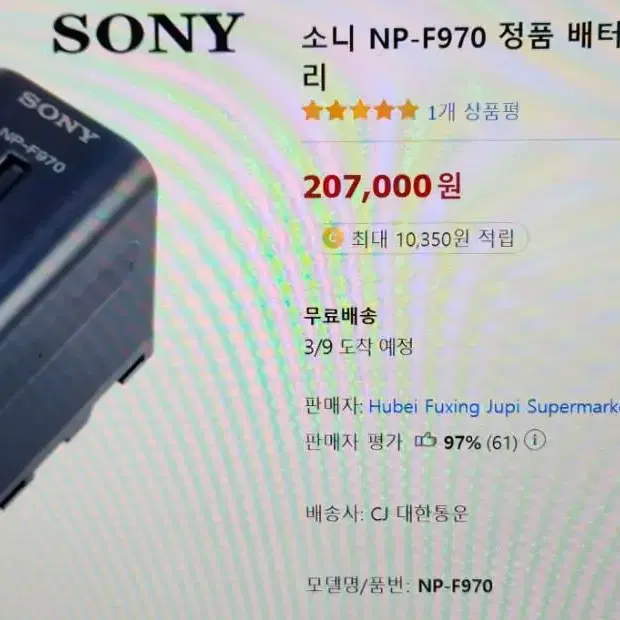The height and width of the screenshot is (620, 620).
Task: Click the Sony NP-F970 battery product image
Action: point(75,289)
